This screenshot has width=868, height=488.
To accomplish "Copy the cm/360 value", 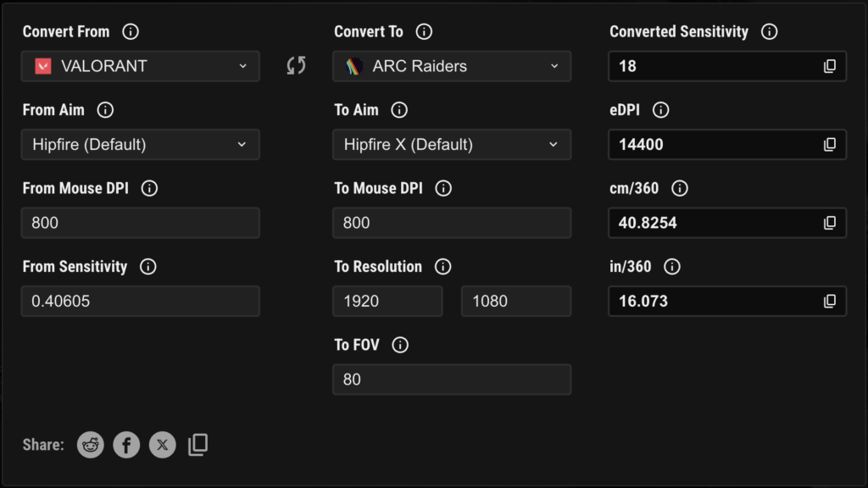I will pos(830,223).
